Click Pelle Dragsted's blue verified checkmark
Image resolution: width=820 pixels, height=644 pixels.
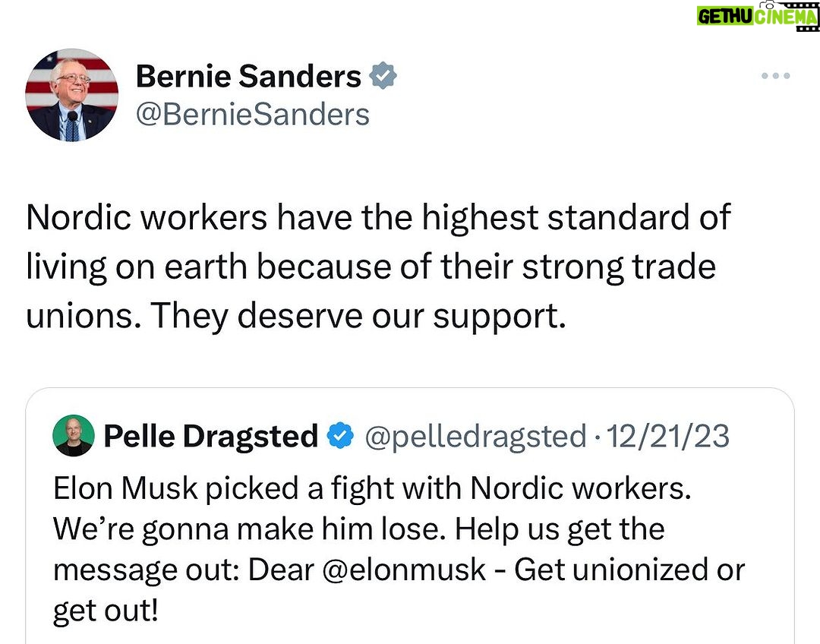coord(340,437)
